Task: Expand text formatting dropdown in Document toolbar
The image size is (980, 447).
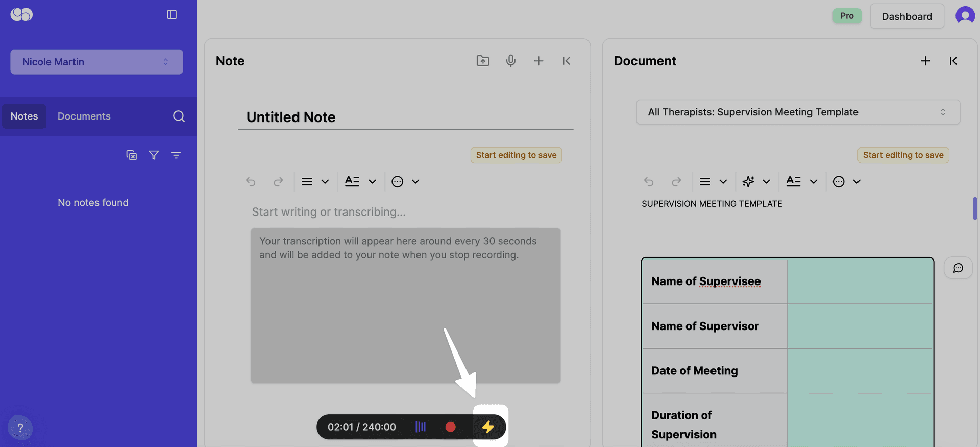Action: tap(814, 181)
